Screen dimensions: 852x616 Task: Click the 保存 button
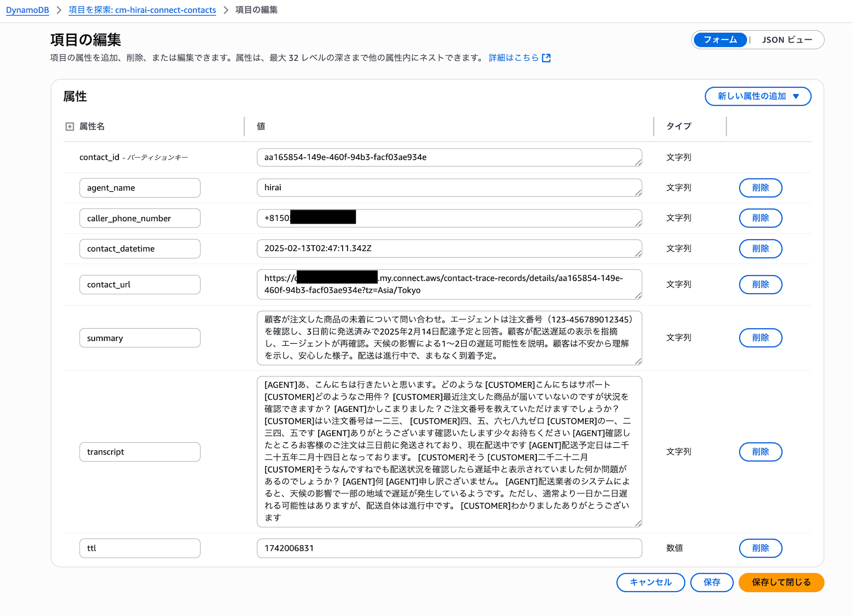712,582
